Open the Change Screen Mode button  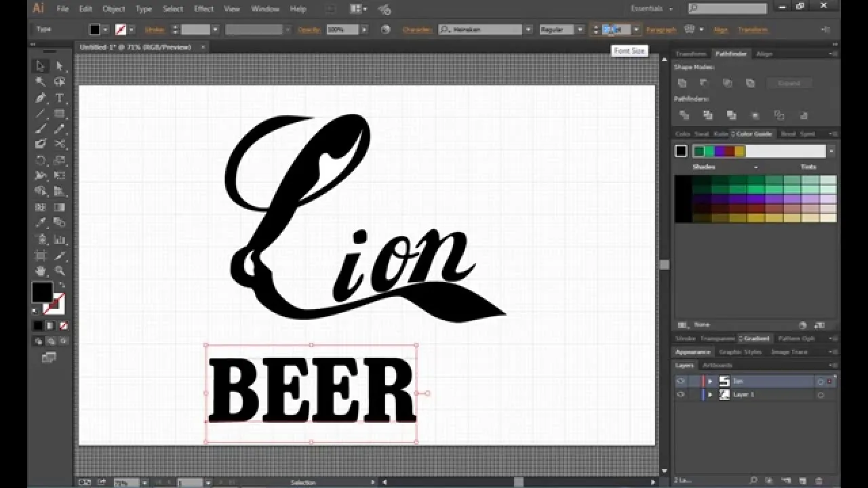(49, 357)
